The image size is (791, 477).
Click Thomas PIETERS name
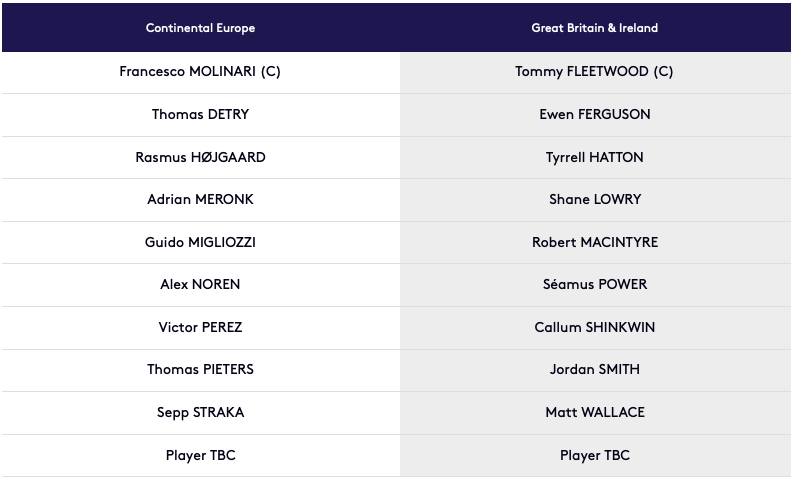200,369
